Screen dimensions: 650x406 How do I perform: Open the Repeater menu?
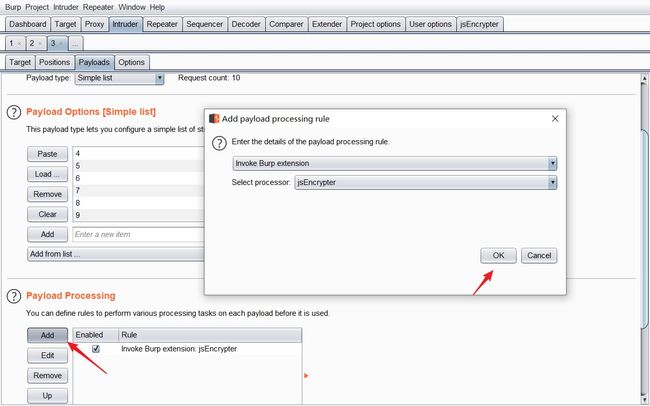[x=98, y=7]
